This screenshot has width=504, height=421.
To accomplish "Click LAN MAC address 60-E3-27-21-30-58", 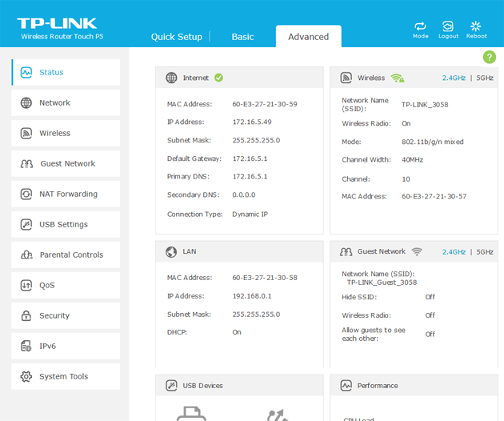I will pyautogui.click(x=265, y=278).
